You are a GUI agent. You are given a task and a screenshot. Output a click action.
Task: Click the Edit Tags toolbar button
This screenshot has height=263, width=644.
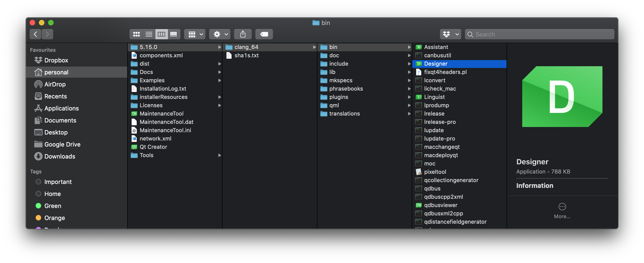click(x=264, y=34)
